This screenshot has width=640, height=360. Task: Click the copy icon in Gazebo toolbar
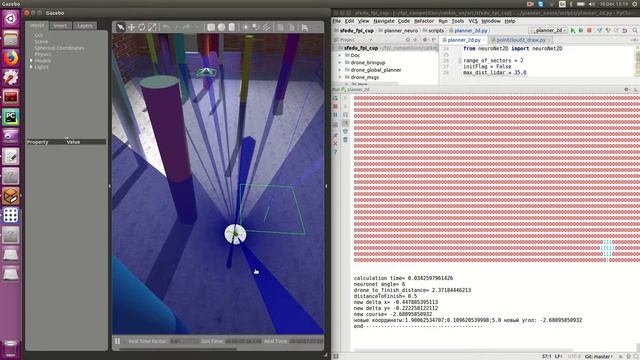click(280, 27)
